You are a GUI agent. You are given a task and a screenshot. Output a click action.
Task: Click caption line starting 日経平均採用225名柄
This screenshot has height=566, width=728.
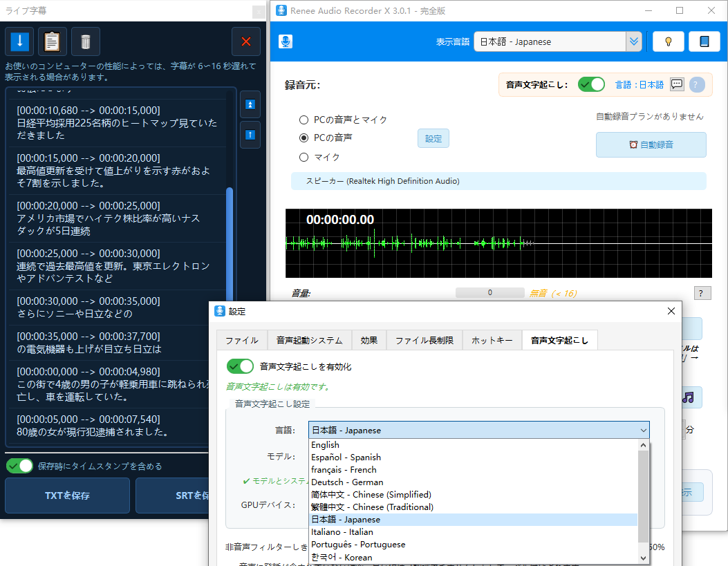click(117, 129)
